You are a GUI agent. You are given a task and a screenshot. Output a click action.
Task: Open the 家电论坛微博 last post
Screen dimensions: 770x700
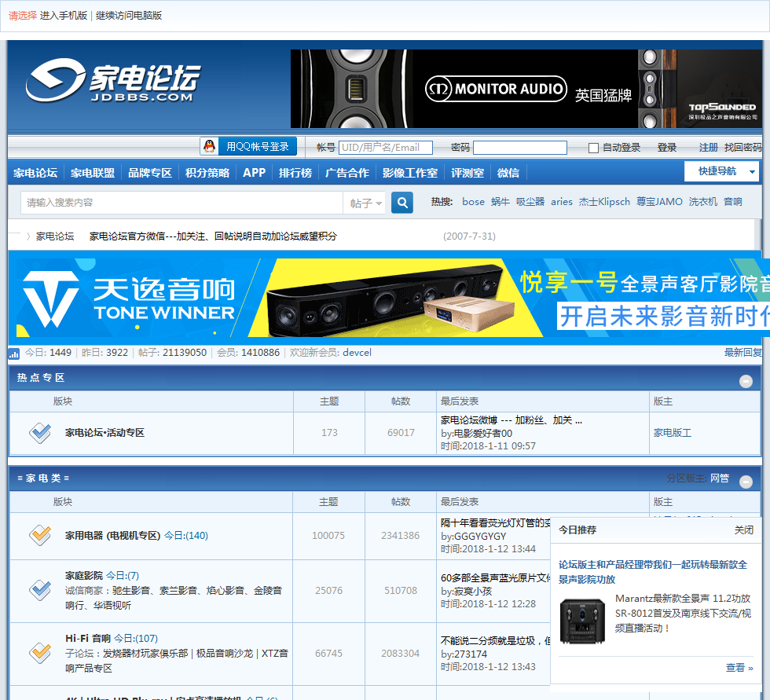pyautogui.click(x=511, y=420)
